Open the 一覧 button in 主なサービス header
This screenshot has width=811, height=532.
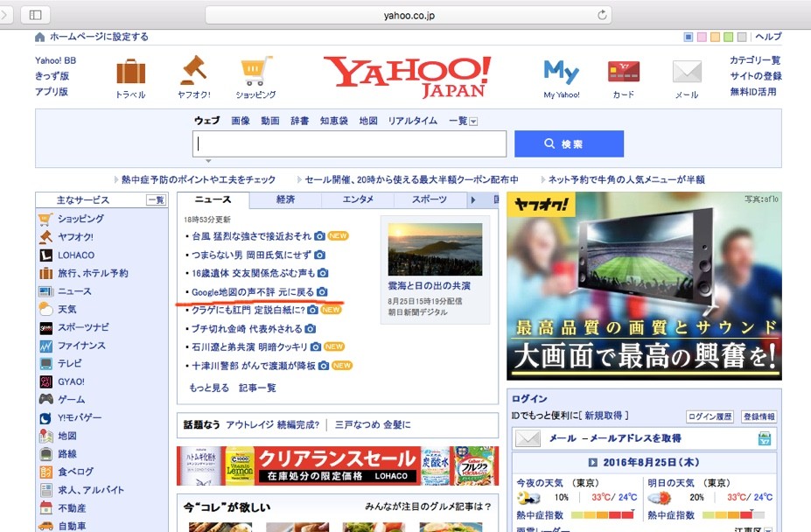point(157,200)
